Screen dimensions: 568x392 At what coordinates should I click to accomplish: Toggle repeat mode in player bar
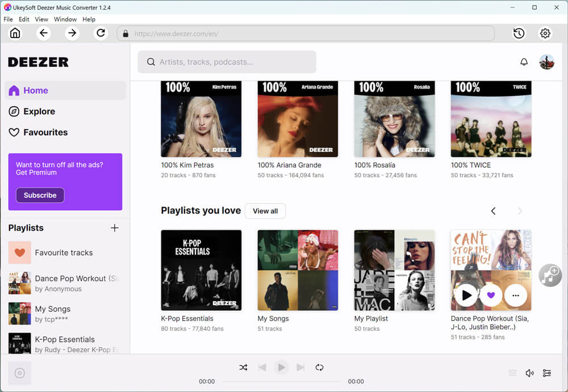click(x=319, y=368)
